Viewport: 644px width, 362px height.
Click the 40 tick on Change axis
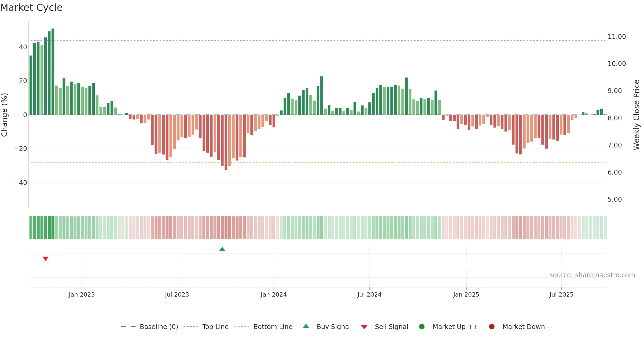click(23, 47)
